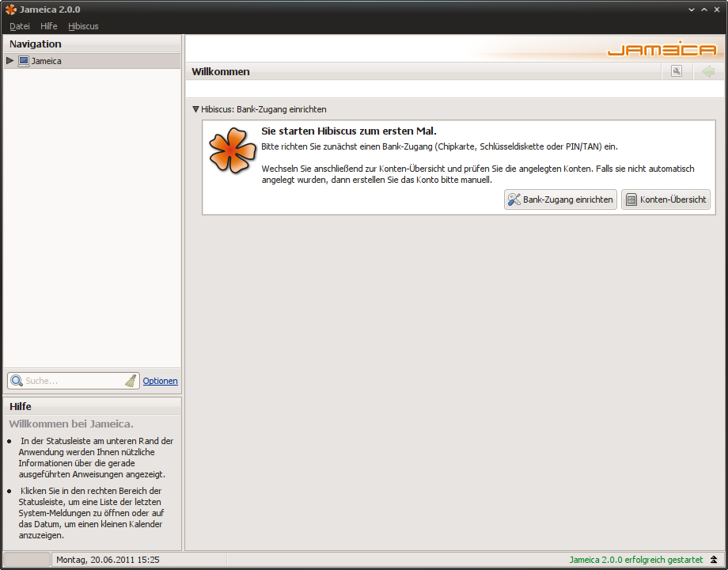Open the Optionen link
This screenshot has width=728, height=570.
tap(160, 381)
